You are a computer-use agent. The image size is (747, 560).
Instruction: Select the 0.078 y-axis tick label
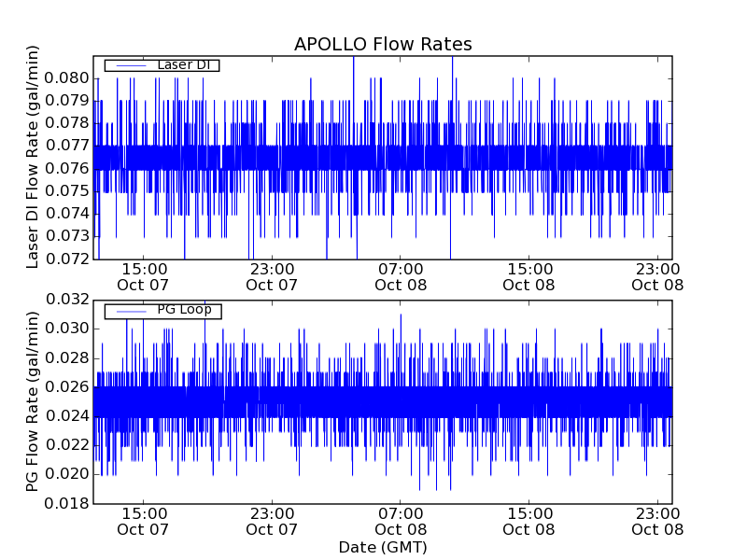tap(67, 123)
